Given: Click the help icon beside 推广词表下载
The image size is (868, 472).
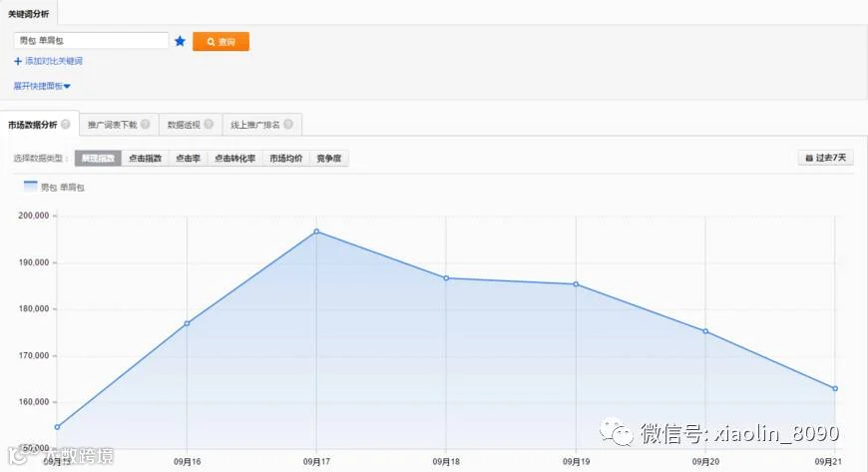Looking at the screenshot, I should 146,124.
